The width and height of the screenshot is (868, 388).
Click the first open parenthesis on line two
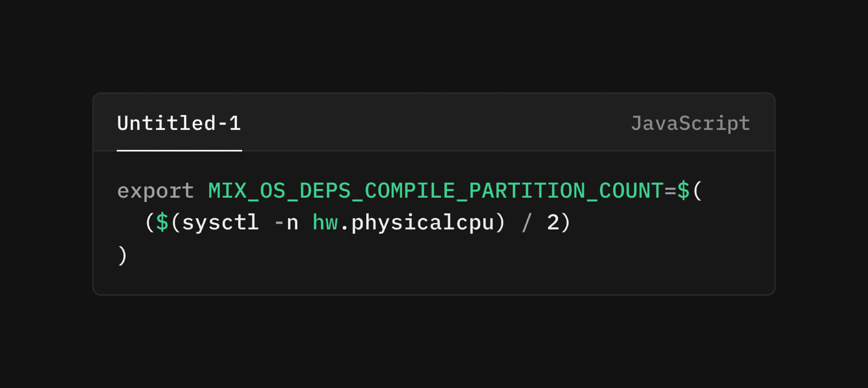(x=149, y=222)
